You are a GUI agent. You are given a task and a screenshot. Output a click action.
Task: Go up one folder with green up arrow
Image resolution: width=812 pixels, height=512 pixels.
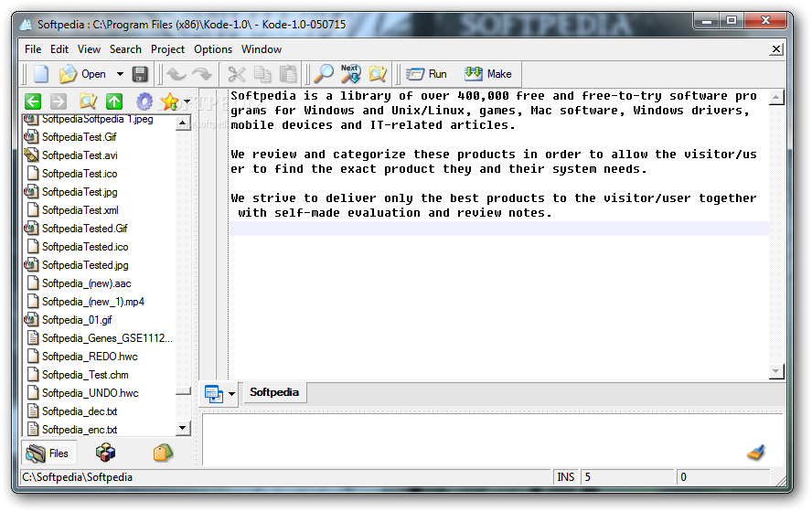pyautogui.click(x=114, y=101)
